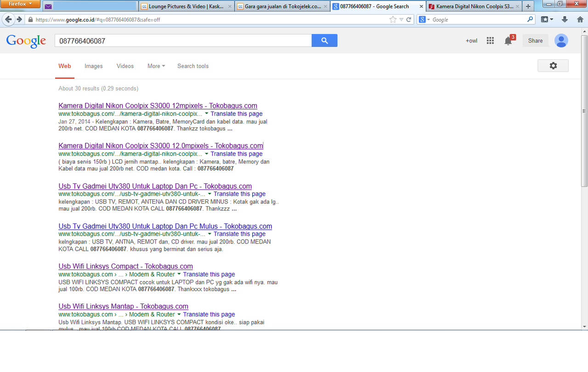The width and height of the screenshot is (588, 372).
Task: Open Usb Tv Gadmei Utv380 Mulus result
Action: click(165, 226)
